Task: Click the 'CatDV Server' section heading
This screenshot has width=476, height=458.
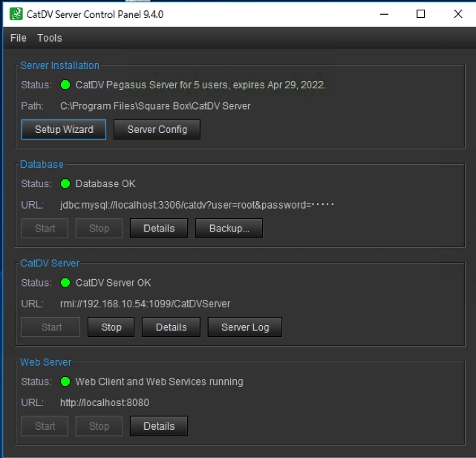Action: [x=50, y=263]
